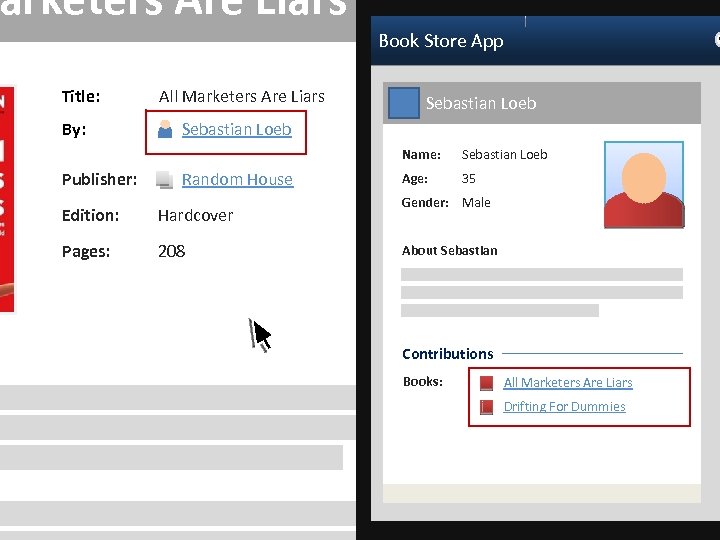Click the blue square icon in Sebastian Loeb header
The image size is (720, 540).
(x=404, y=103)
